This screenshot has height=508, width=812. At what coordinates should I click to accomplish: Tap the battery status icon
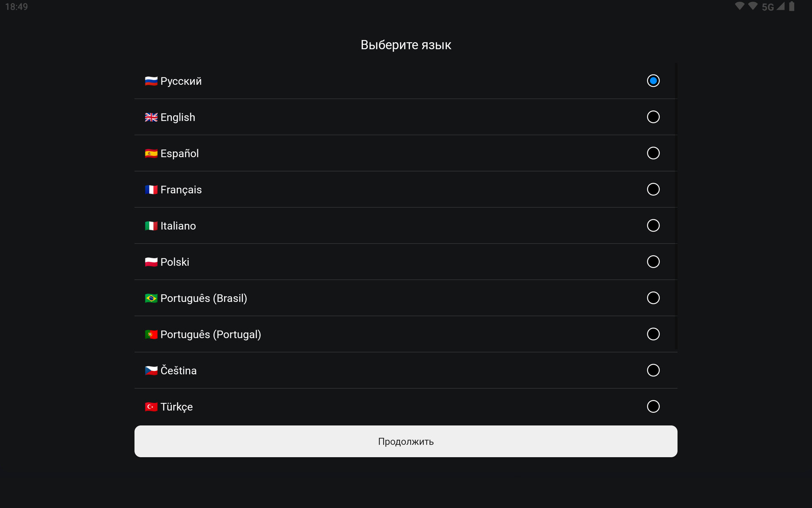(x=792, y=6)
